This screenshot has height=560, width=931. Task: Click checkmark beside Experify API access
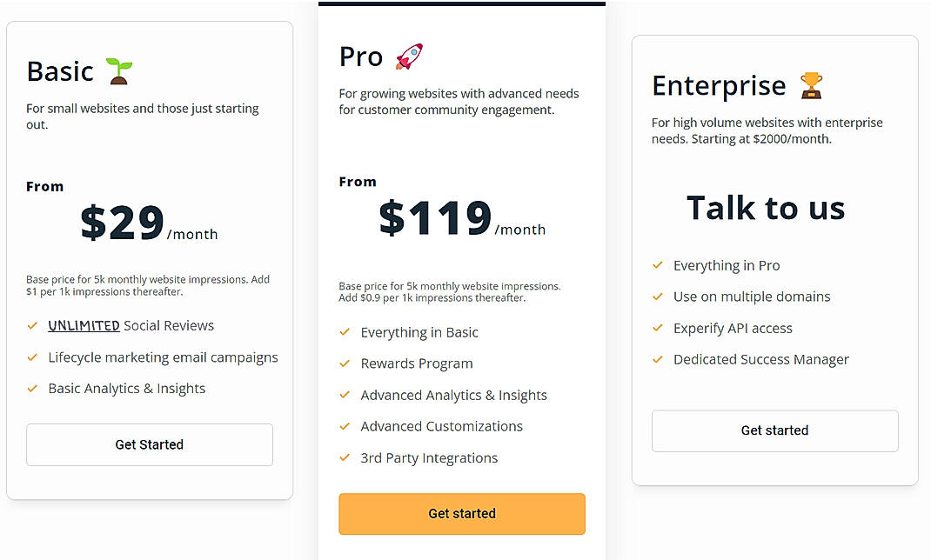pyautogui.click(x=658, y=328)
